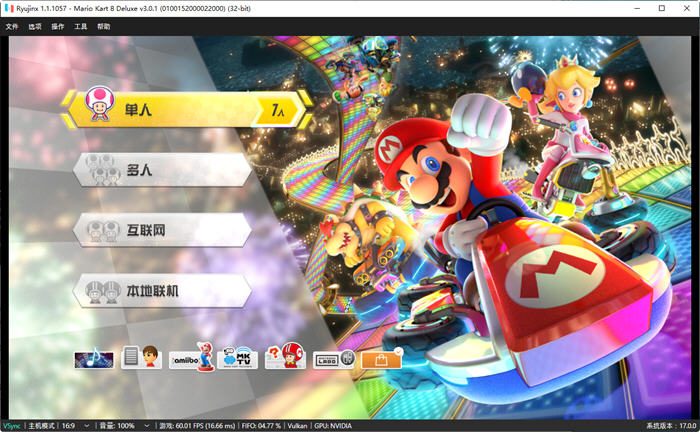The height and width of the screenshot is (432, 700).
Task: Click the toad icons on 多人 button
Action: tap(102, 169)
